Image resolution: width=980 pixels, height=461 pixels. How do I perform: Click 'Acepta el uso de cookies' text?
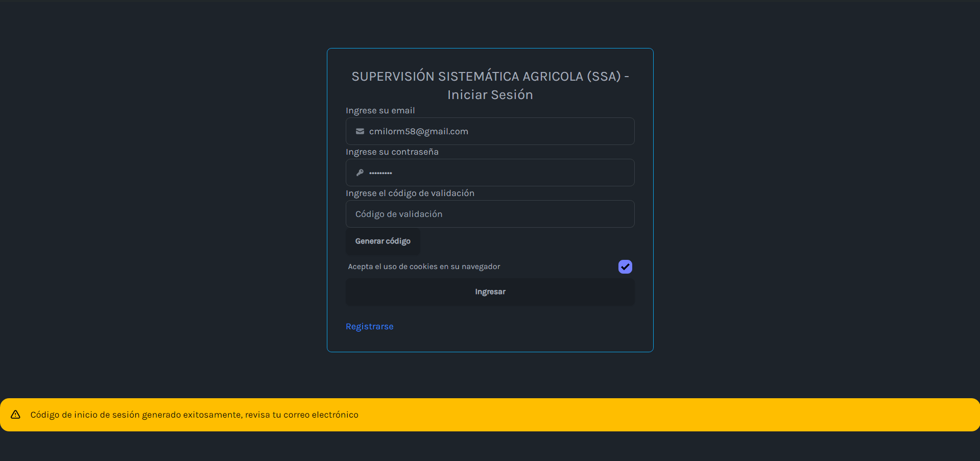424,266
